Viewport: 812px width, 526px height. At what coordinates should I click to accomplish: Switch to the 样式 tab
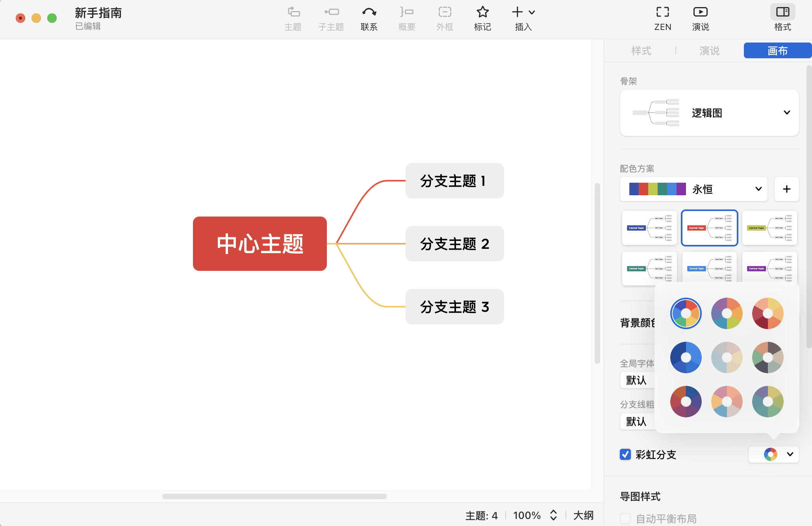click(641, 50)
